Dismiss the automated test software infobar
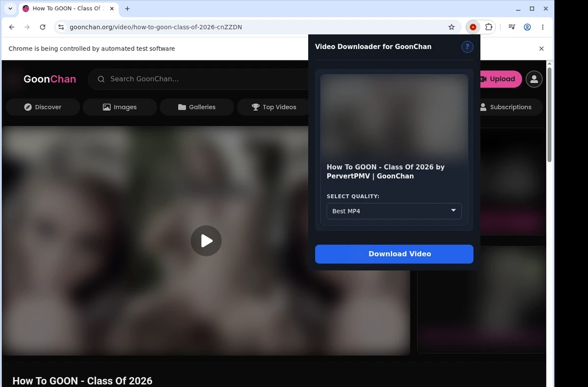588x387 pixels. pyautogui.click(x=541, y=48)
